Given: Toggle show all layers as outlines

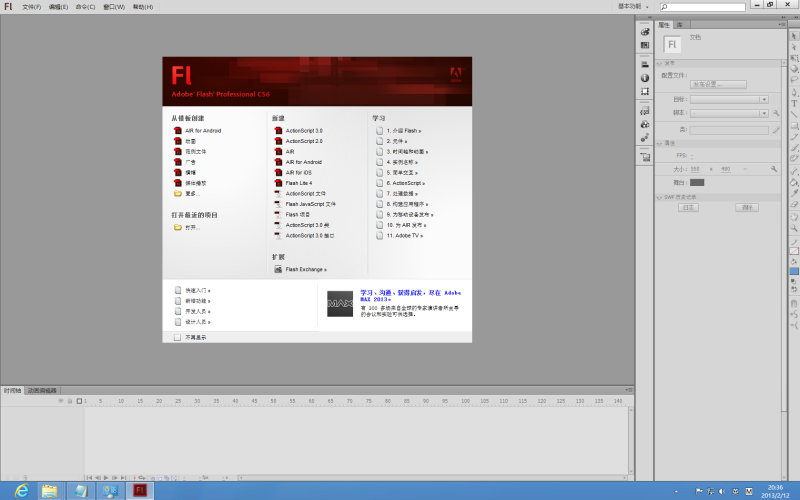Looking at the screenshot, I should click(79, 401).
